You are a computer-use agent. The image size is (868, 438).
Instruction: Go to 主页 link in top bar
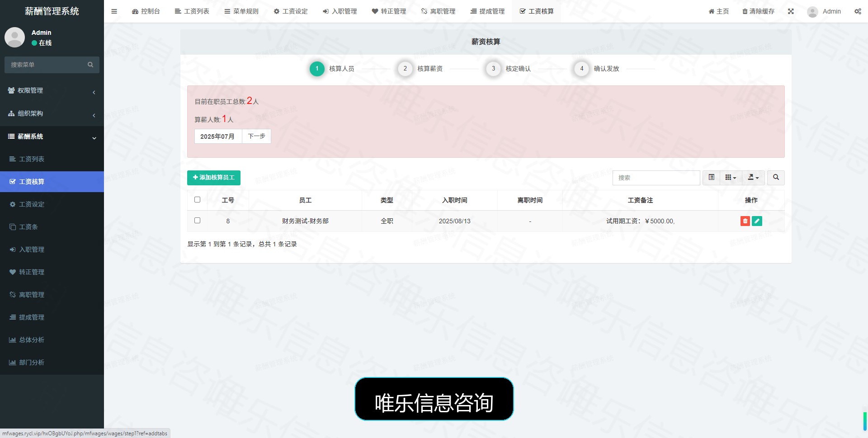(x=719, y=11)
